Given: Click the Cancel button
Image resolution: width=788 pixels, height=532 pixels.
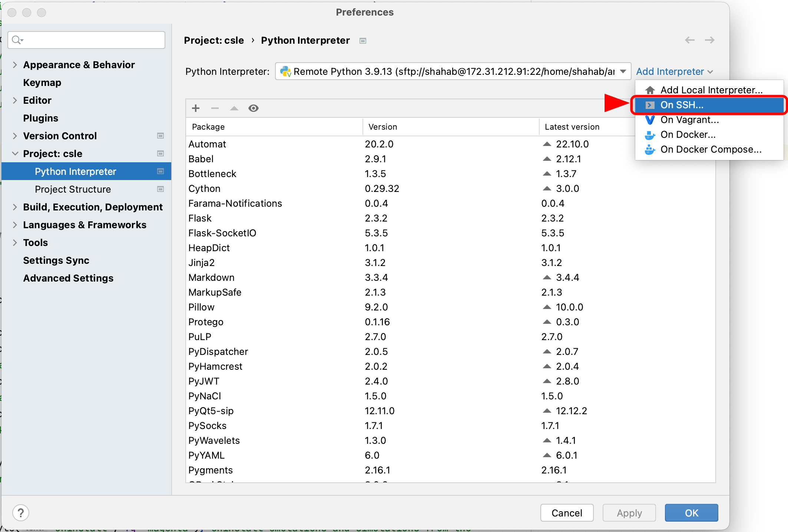Looking at the screenshot, I should point(567,513).
